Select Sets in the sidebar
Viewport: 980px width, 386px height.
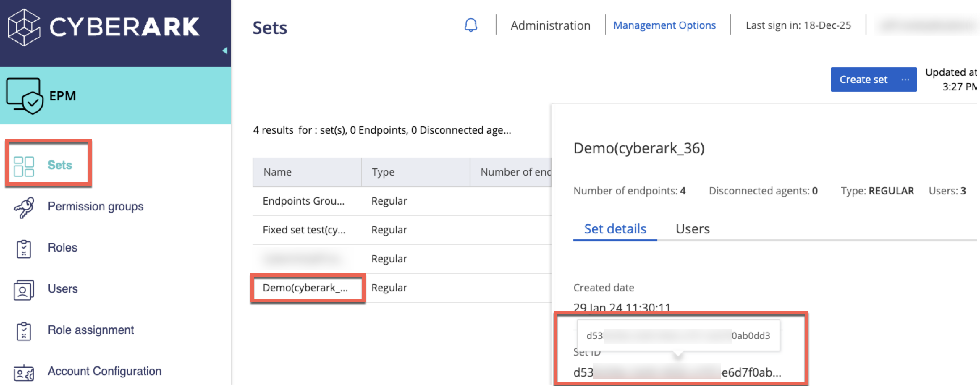pyautogui.click(x=60, y=165)
